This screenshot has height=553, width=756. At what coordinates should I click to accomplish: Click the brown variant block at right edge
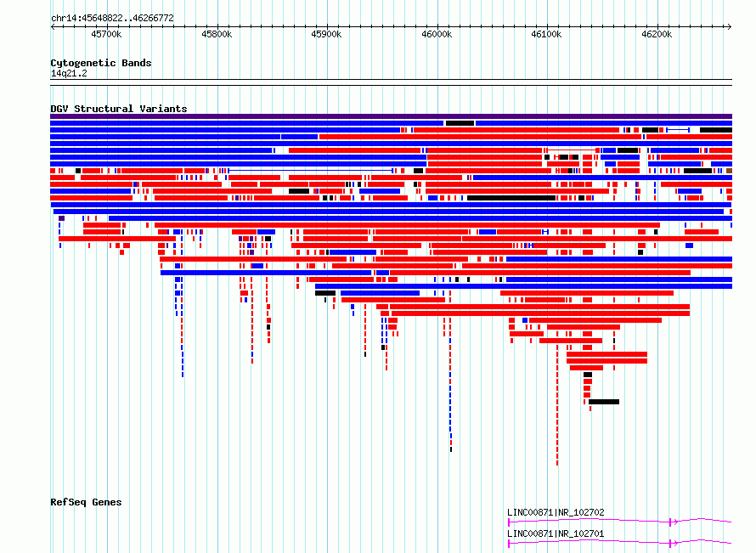click(730, 171)
